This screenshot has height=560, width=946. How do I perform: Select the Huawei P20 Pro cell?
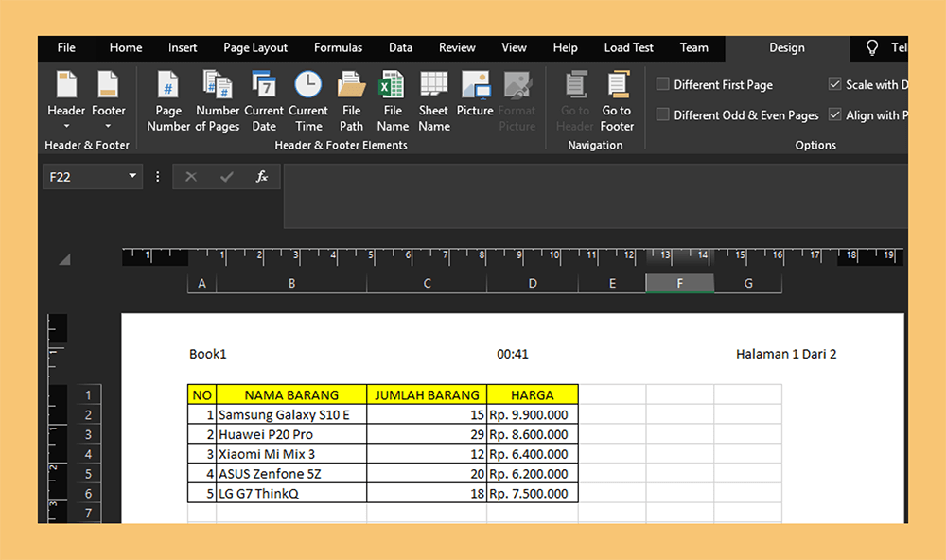(291, 434)
